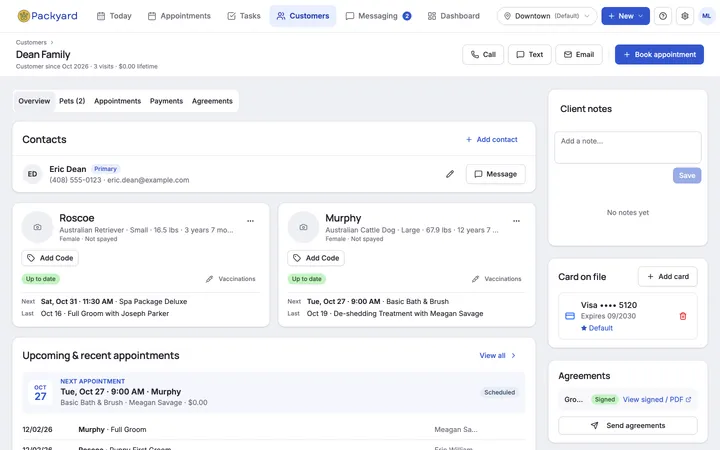Click the ML user avatar

pos(706,16)
